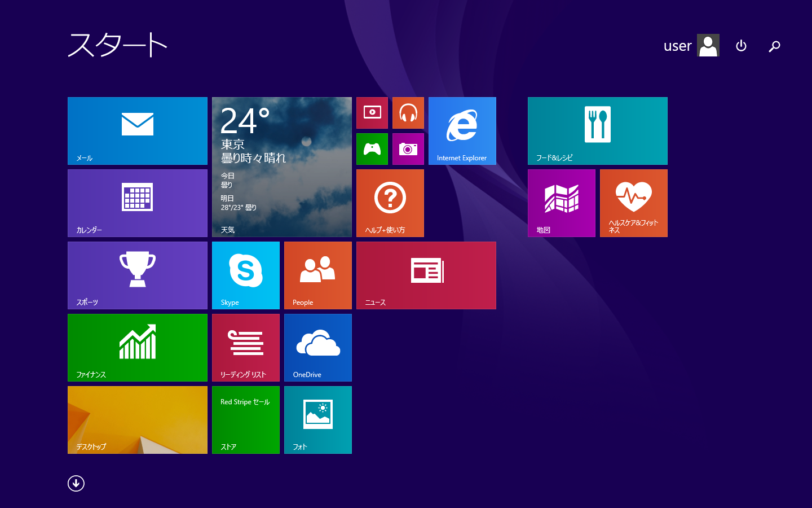Open the Finance (ファイナンス) chart tile
The width and height of the screenshot is (812, 508).
(x=138, y=348)
